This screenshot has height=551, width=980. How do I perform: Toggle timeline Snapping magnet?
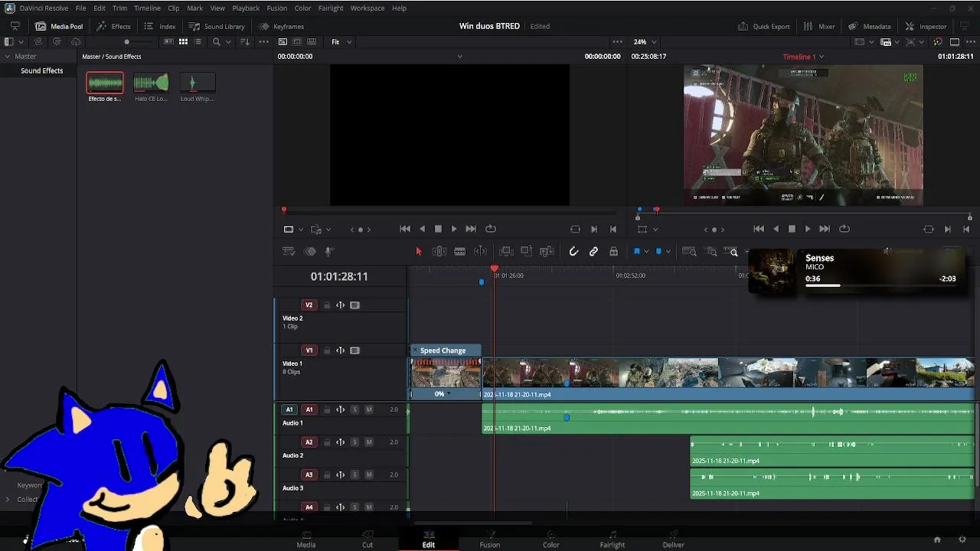tap(573, 251)
